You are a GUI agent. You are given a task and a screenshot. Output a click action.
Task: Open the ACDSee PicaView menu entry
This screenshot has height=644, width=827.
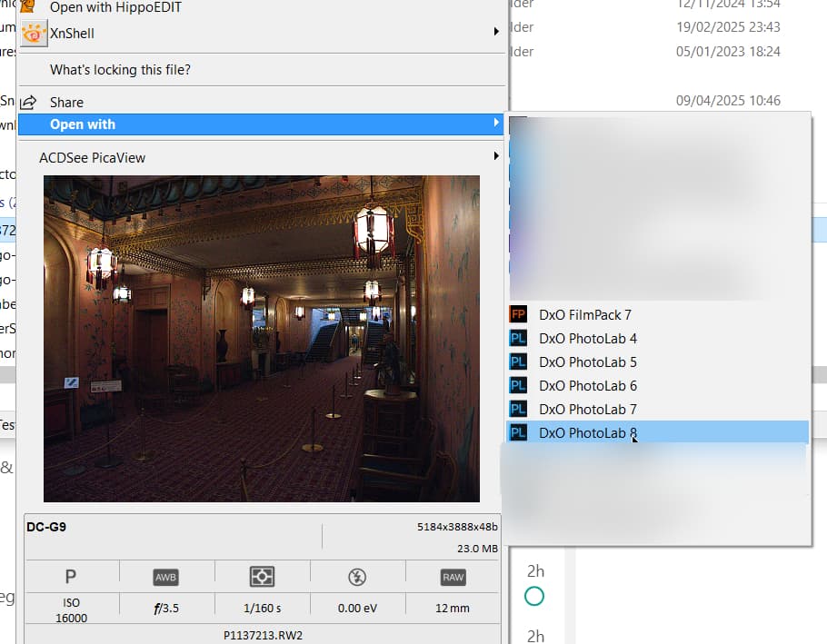click(261, 157)
